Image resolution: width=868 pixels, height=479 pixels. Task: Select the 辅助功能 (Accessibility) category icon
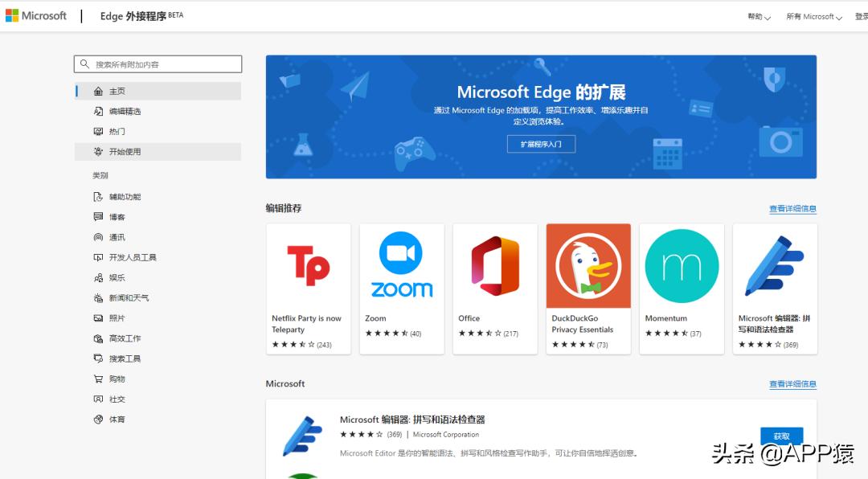click(x=98, y=196)
